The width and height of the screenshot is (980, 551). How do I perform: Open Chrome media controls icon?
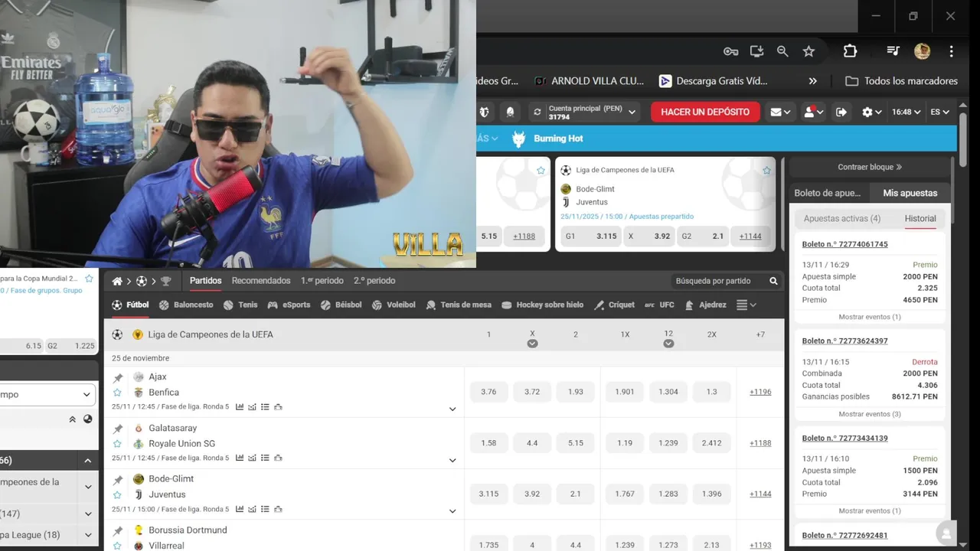[x=893, y=51]
